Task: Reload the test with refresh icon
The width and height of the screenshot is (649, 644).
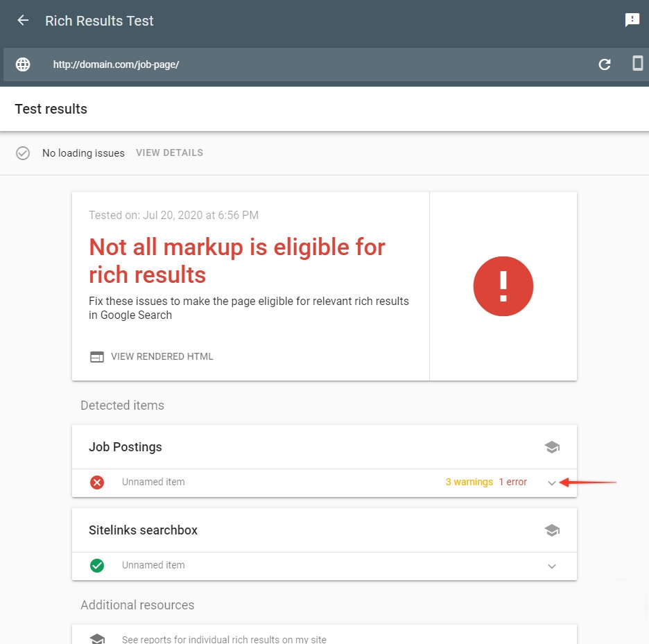Action: tap(605, 64)
